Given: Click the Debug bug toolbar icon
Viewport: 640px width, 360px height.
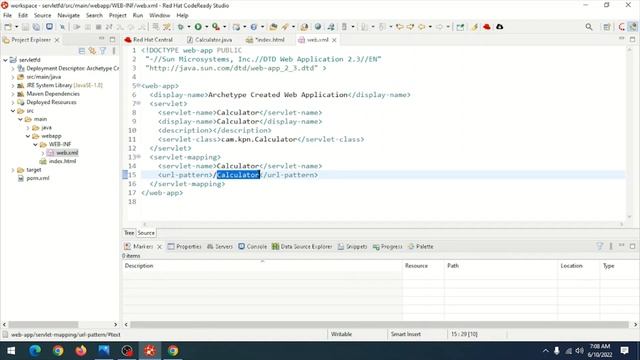Looking at the screenshot, I should (180, 27).
